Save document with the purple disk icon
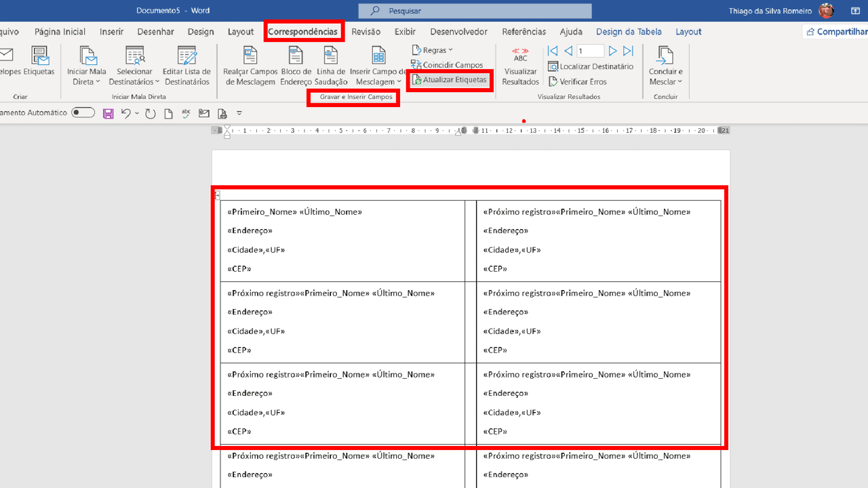Viewport: 868px width, 488px height. click(108, 113)
